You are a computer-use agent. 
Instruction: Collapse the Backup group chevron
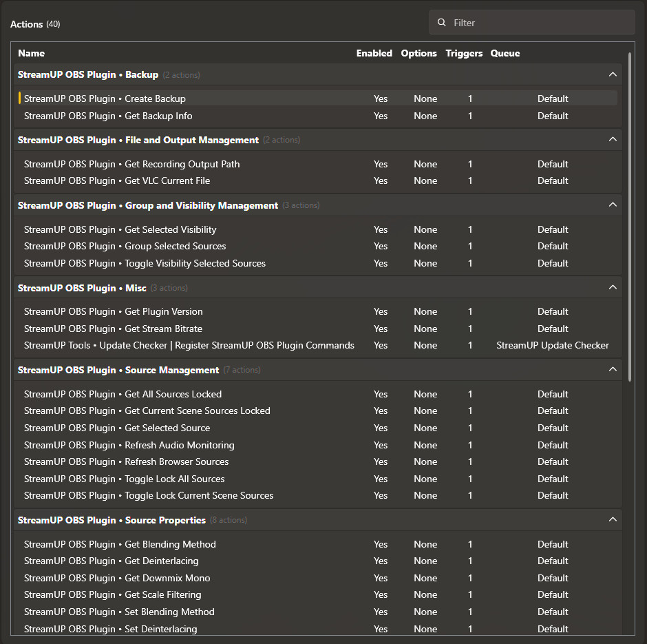pyautogui.click(x=613, y=74)
